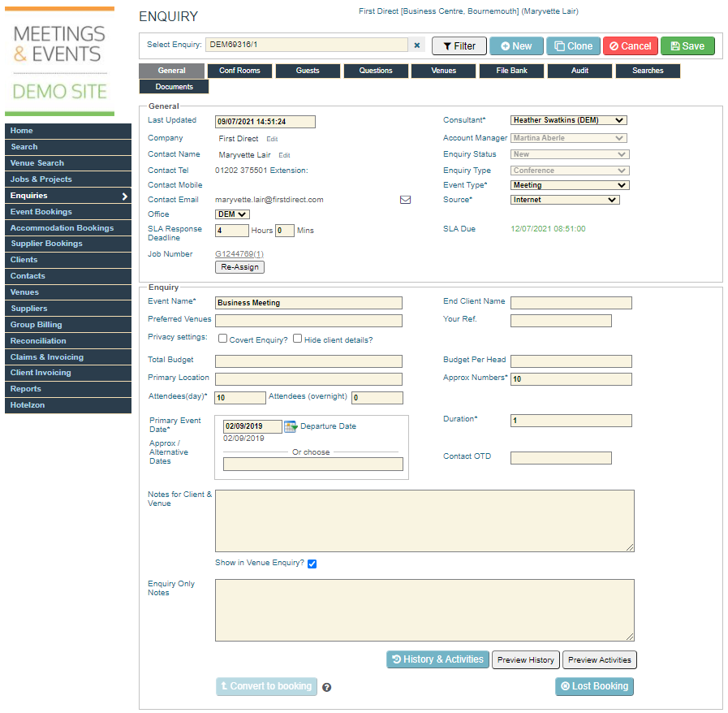Click the red Cancel button

[631, 46]
